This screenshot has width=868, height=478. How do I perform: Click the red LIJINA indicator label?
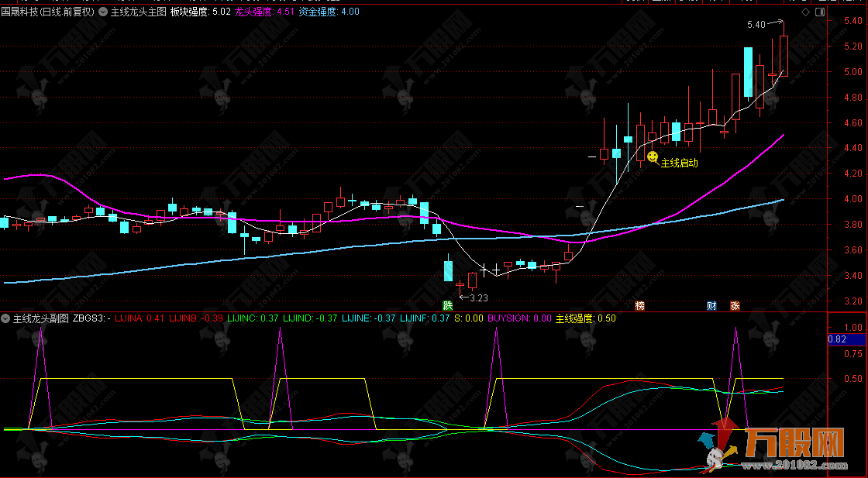click(x=139, y=318)
